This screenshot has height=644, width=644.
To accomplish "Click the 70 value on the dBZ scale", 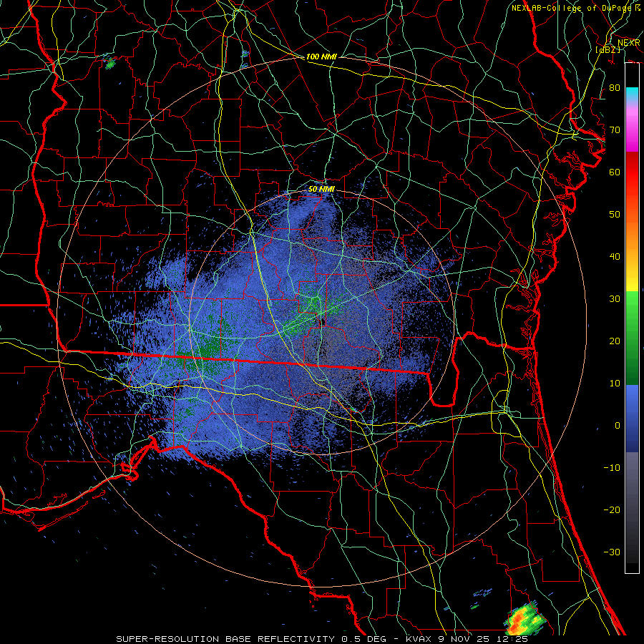I will point(615,130).
